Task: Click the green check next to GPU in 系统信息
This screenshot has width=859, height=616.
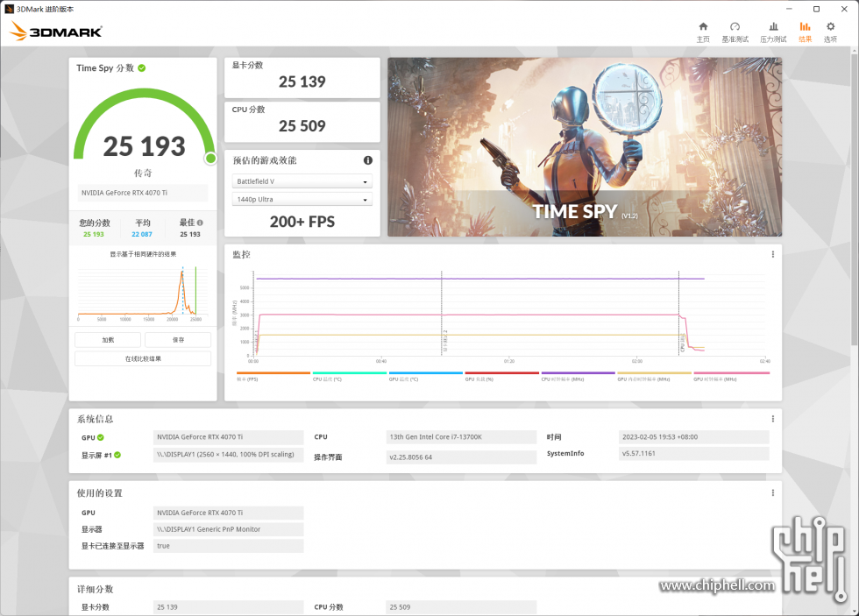Action: [x=101, y=437]
